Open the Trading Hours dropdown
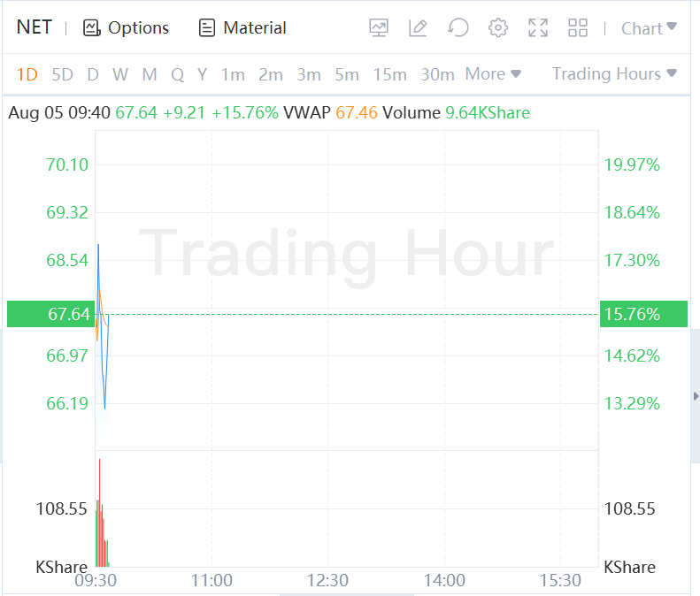Viewport: 700px width, 596px height. (x=614, y=74)
